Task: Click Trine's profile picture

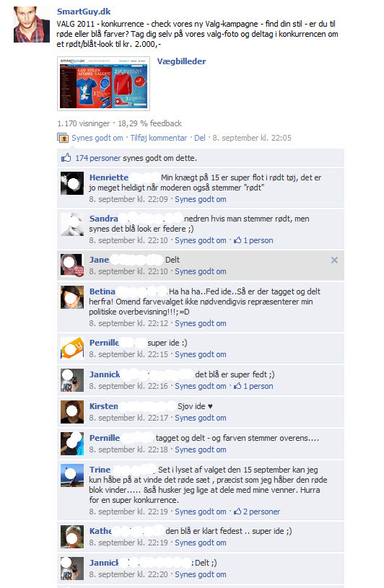Action: [72, 475]
